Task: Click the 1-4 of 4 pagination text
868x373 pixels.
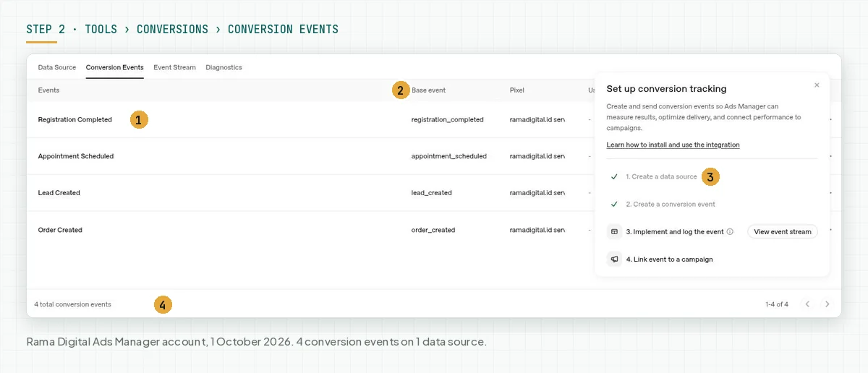Action: point(777,304)
